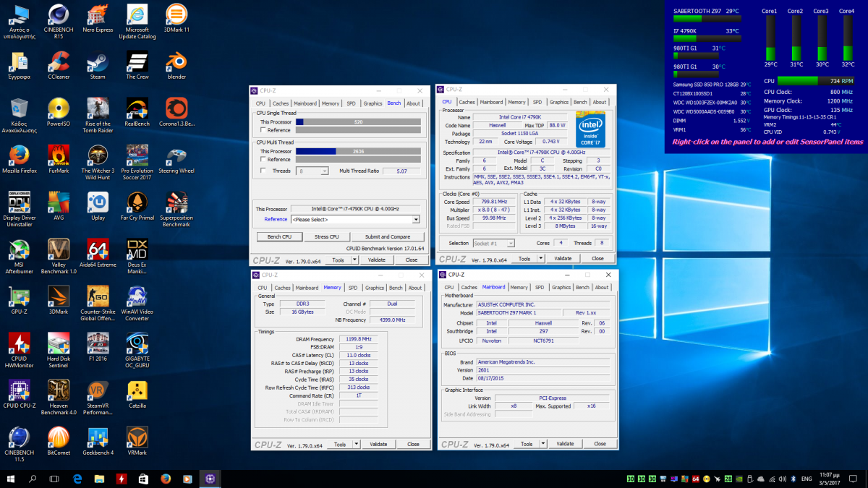Enable the Reference checkbox under CPU Single Thread
Screen dimensions: 868x488
(263, 130)
